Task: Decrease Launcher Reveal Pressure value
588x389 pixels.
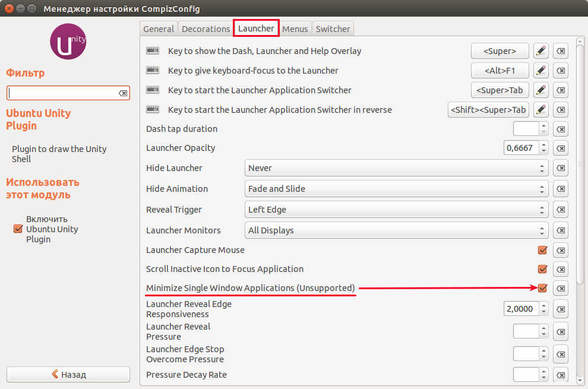Action: pyautogui.click(x=543, y=335)
